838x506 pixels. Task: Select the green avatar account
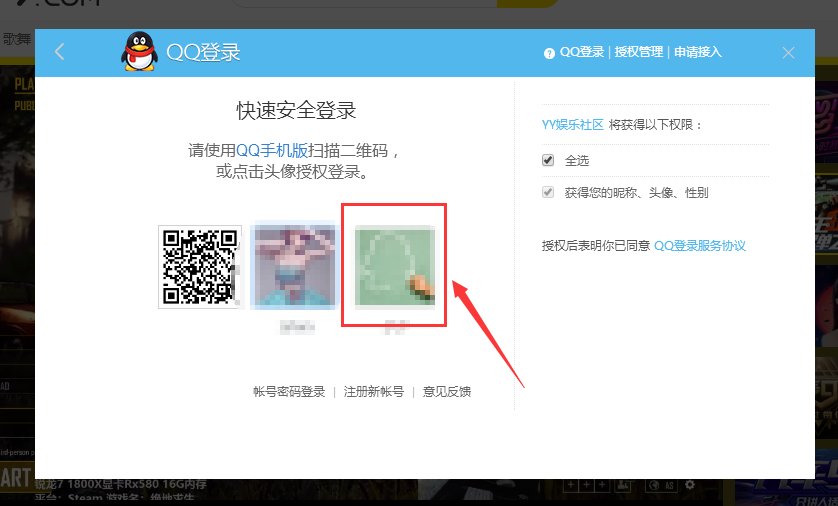click(394, 267)
